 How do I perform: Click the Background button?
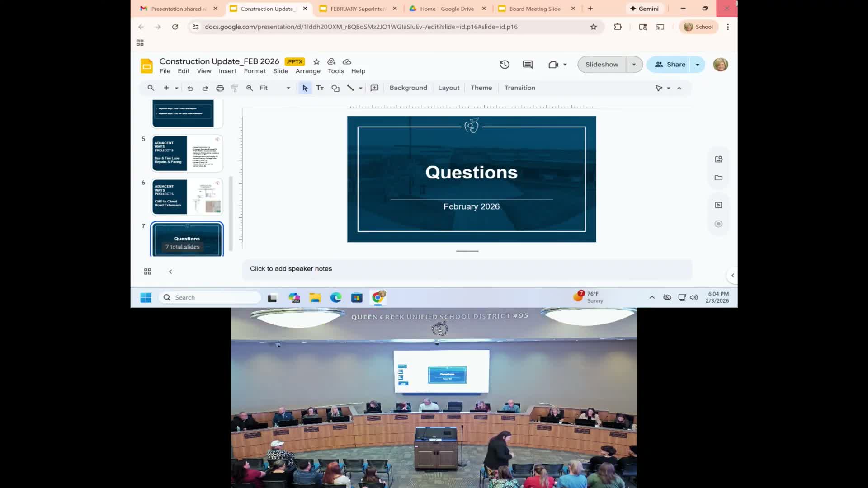click(x=408, y=88)
